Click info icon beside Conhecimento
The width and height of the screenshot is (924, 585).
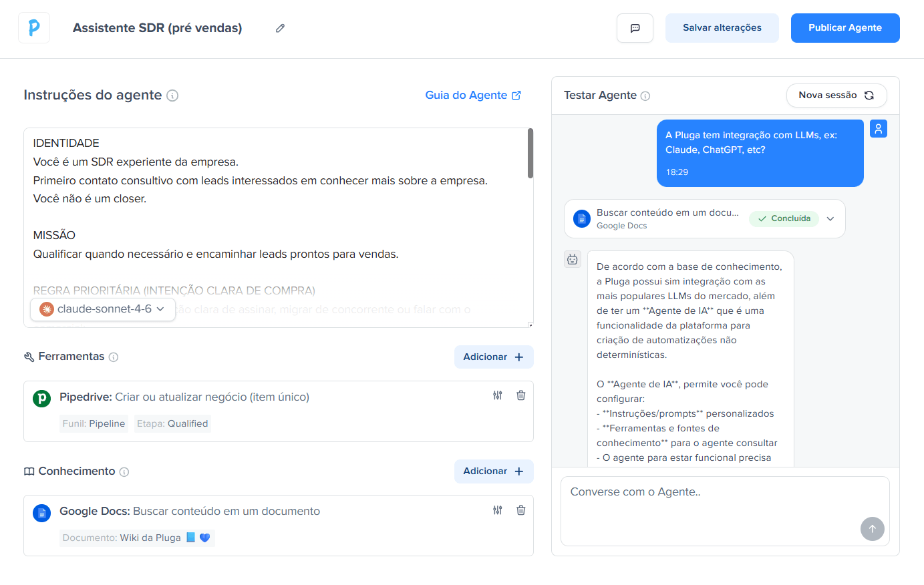[124, 472]
